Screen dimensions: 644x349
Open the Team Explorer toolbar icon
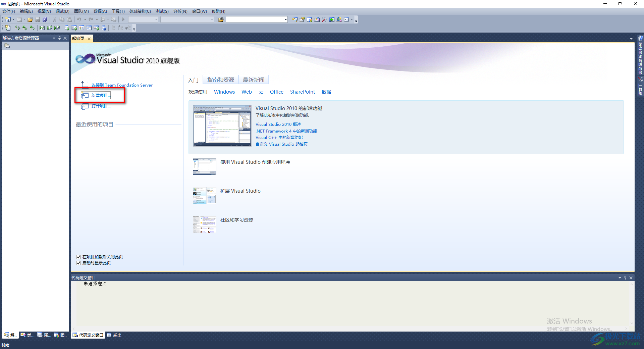310,19
